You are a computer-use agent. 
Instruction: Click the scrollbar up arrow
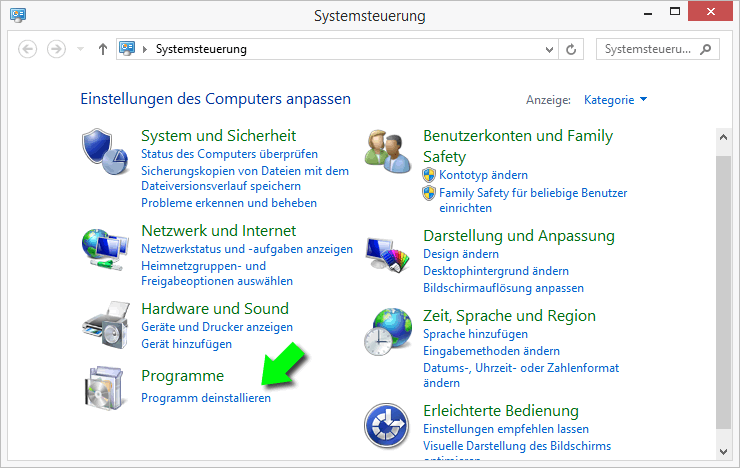tap(723, 137)
